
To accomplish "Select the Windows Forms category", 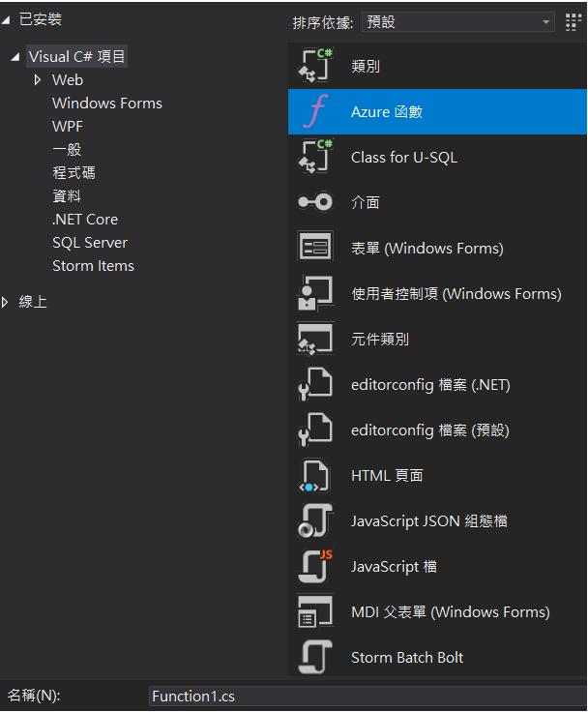I will [x=107, y=104].
